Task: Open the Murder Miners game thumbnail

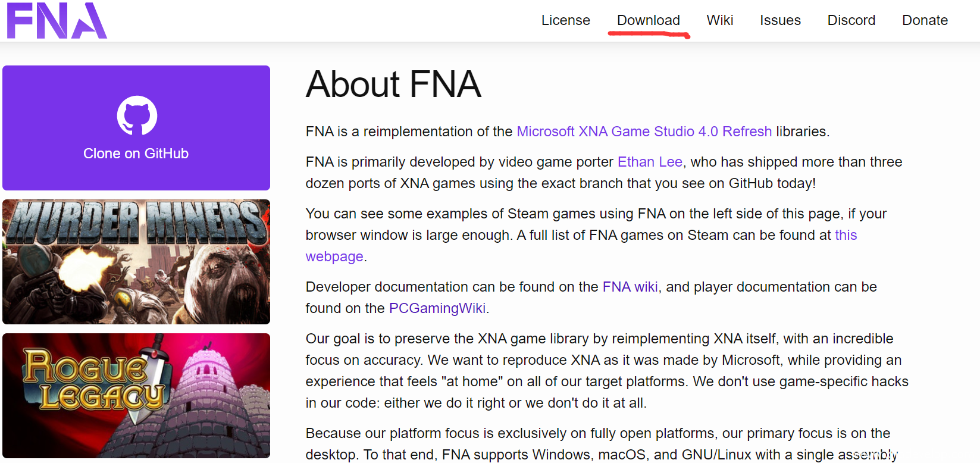Action: tap(136, 262)
